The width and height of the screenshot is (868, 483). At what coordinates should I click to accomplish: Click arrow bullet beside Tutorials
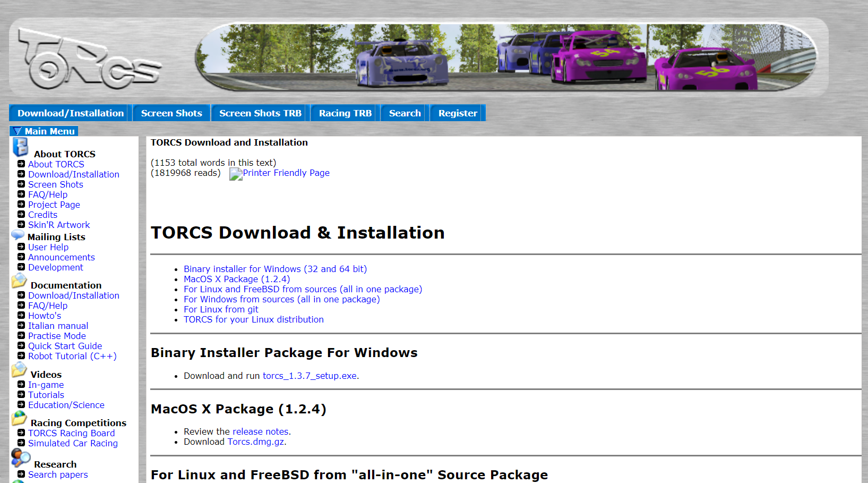(x=21, y=394)
